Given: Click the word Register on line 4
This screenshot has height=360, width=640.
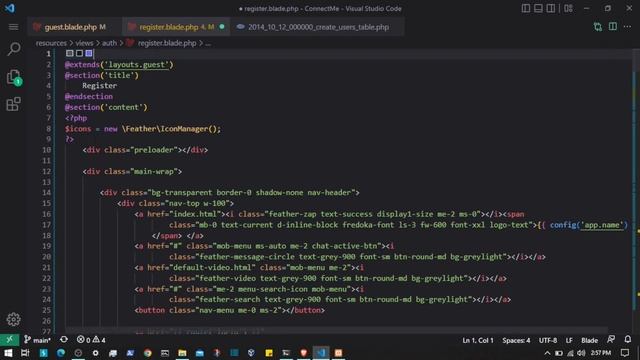Looking at the screenshot, I should pyautogui.click(x=100, y=86).
